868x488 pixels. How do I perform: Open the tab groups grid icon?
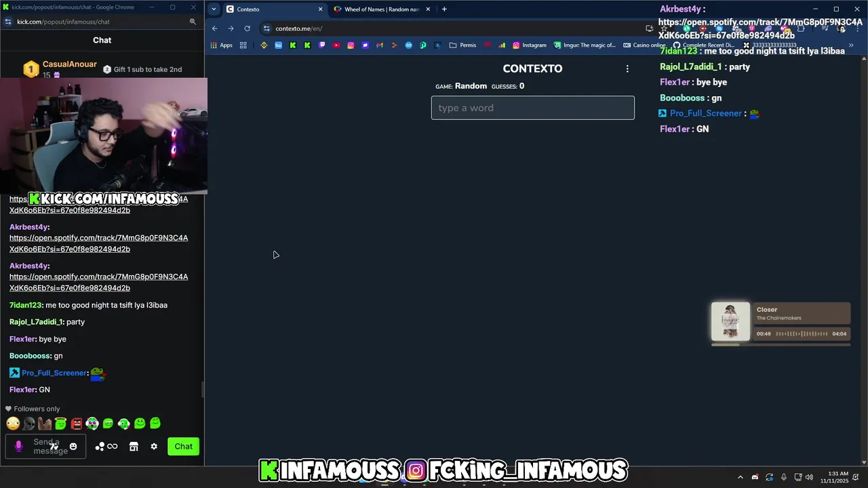(243, 45)
